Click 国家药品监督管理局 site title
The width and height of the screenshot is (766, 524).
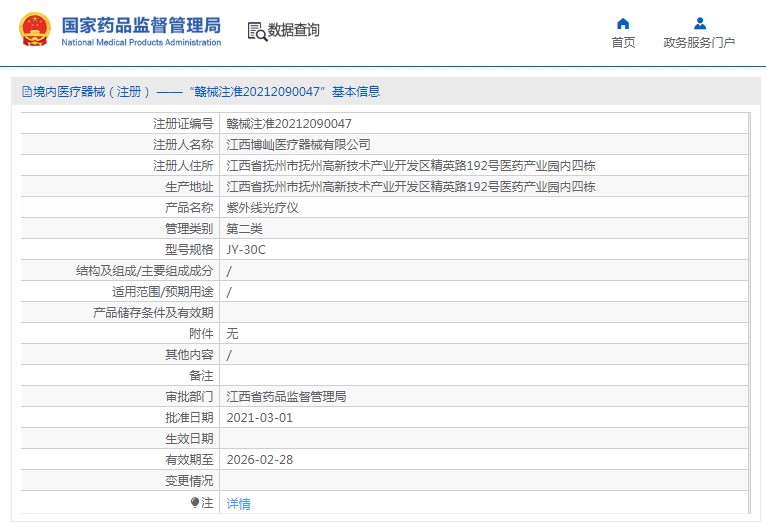[141, 25]
